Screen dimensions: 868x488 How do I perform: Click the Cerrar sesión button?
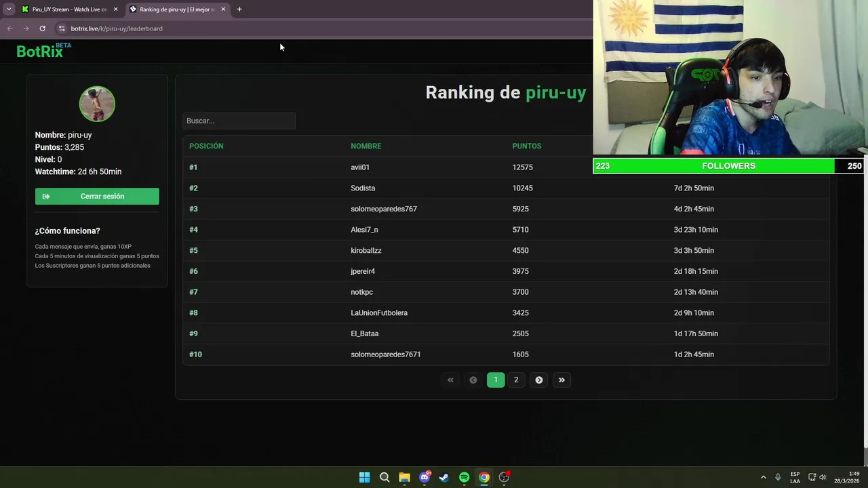[x=97, y=197]
